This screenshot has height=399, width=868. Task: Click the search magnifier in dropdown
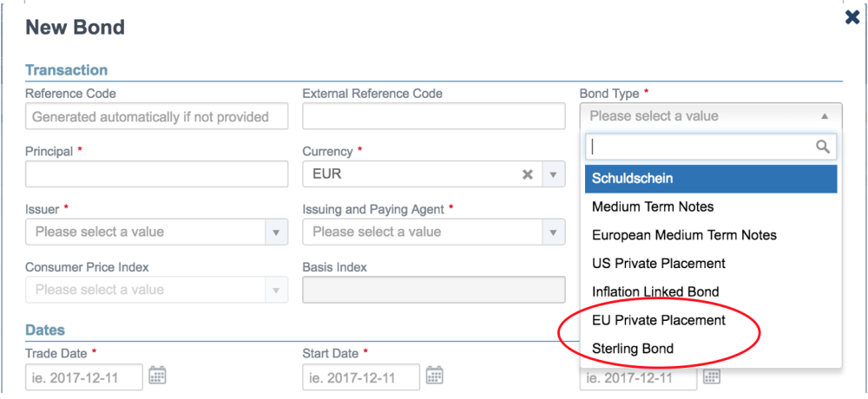823,147
